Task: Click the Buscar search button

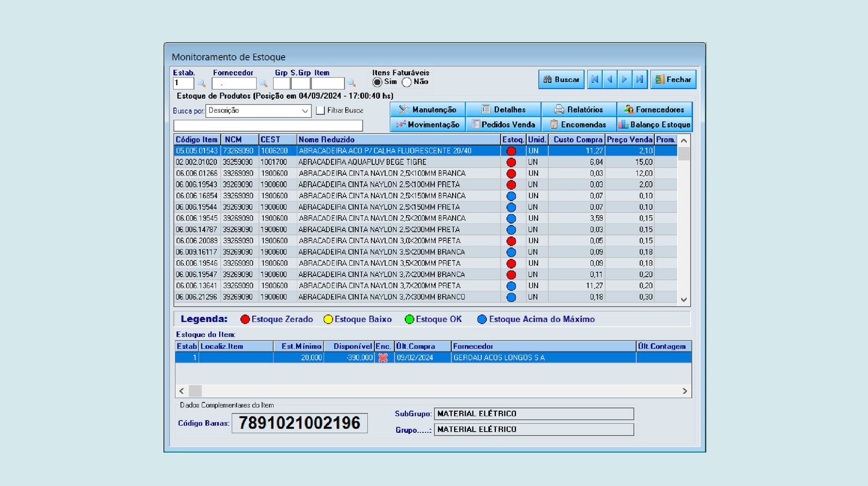Action: pos(561,79)
